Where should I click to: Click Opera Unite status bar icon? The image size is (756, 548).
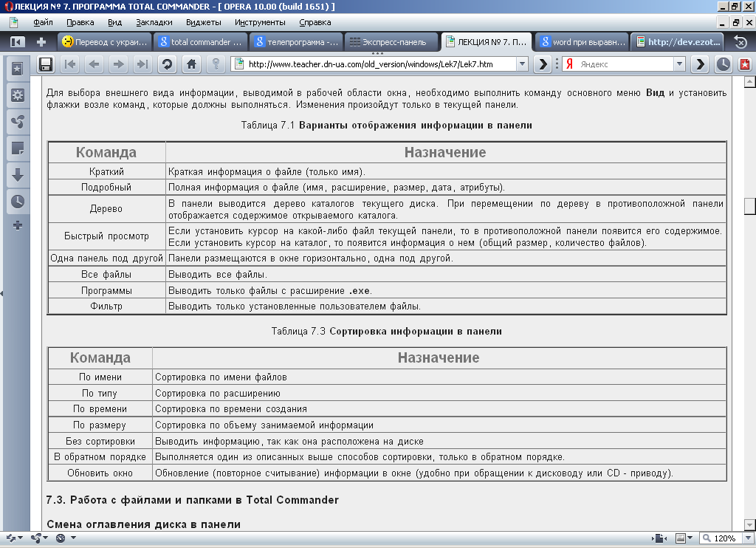pos(35,538)
